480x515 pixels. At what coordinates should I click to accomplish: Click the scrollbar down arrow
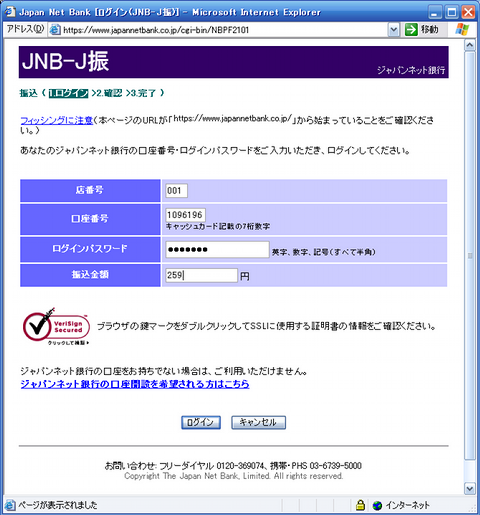click(x=470, y=489)
